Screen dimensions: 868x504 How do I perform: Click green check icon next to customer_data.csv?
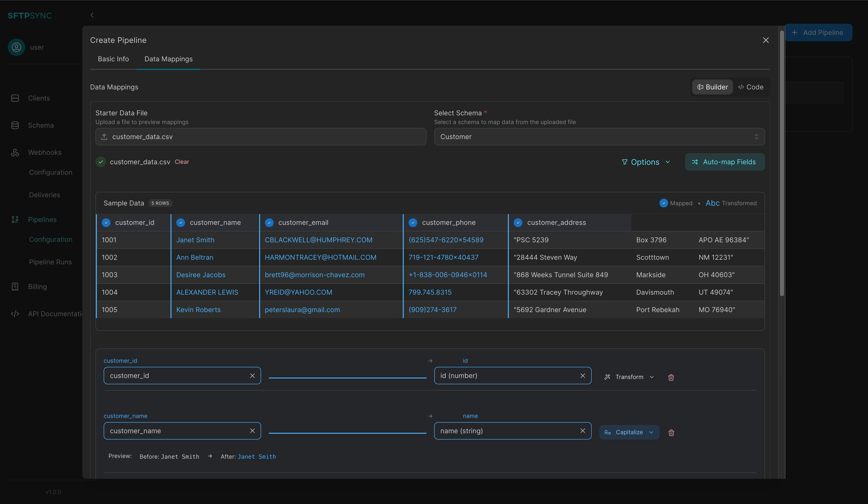coord(101,162)
